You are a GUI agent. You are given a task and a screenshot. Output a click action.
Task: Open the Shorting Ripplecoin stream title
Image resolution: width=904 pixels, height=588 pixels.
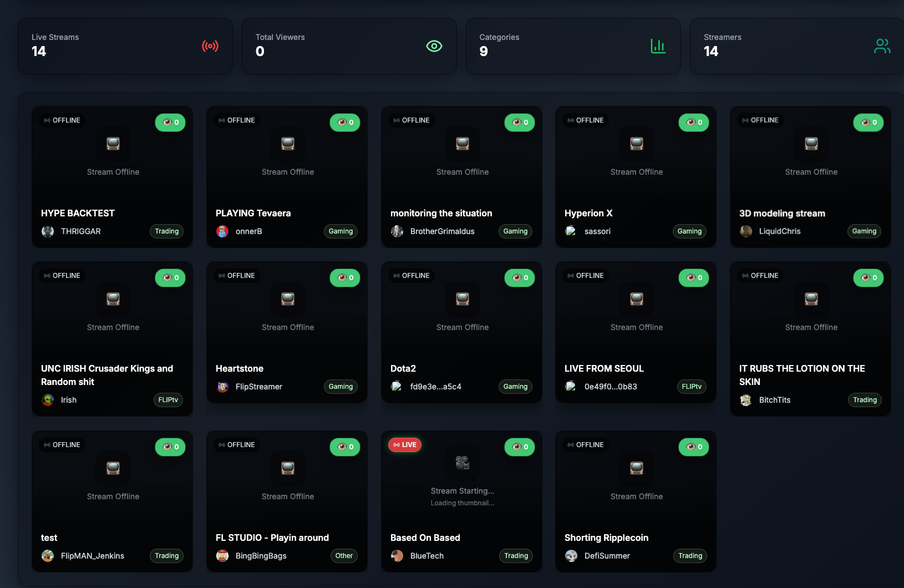pyautogui.click(x=606, y=538)
